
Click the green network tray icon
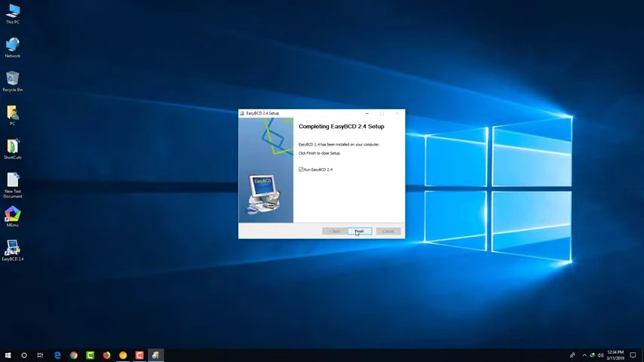[592, 355]
